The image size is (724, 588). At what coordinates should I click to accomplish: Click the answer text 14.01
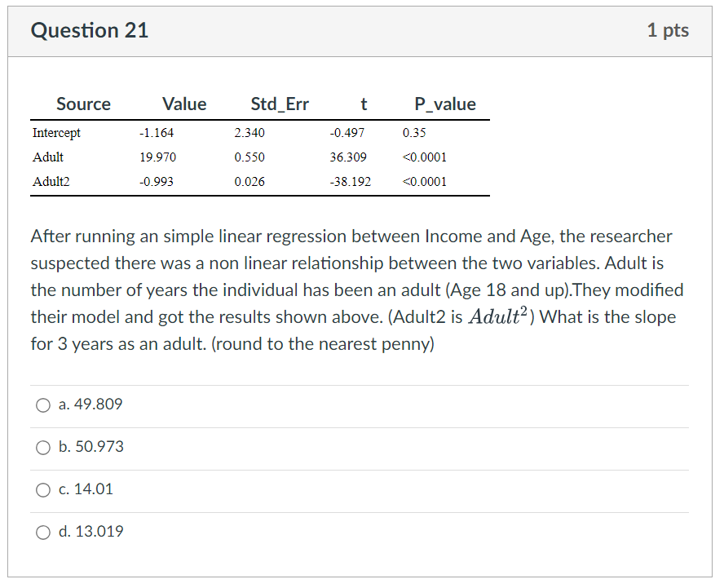coord(86,489)
